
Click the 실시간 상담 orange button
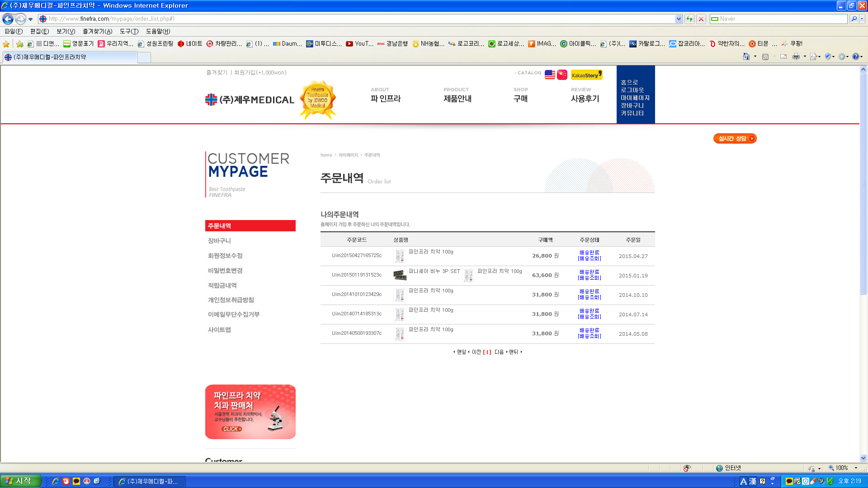pos(735,139)
